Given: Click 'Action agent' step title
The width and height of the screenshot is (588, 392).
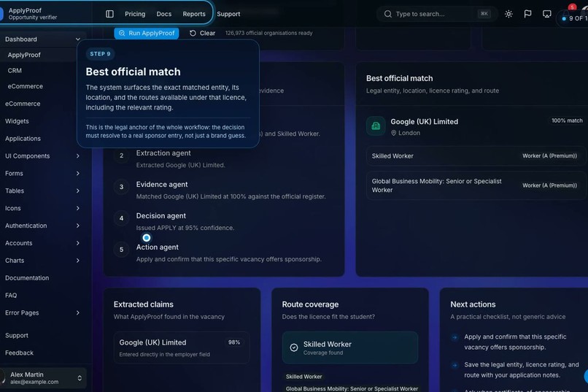Looking at the screenshot, I should (157, 247).
